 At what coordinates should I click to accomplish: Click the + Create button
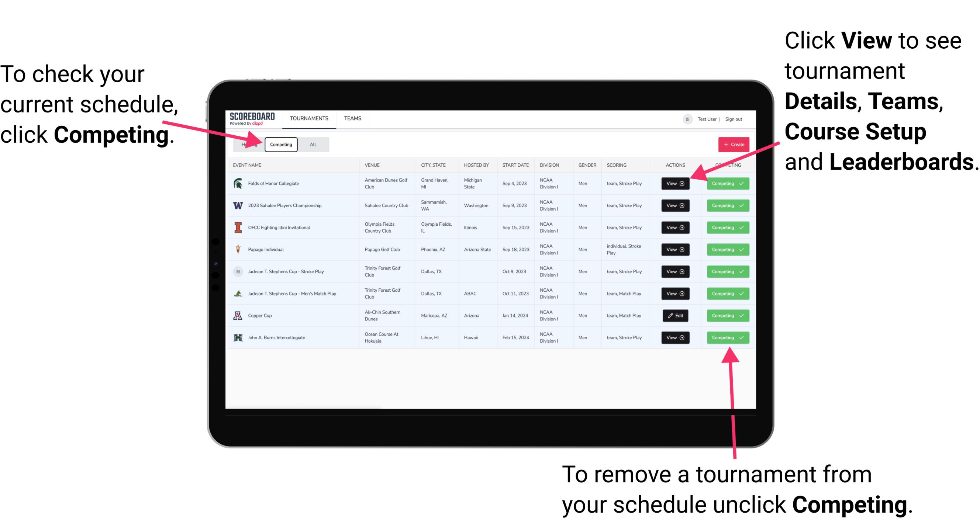pyautogui.click(x=733, y=144)
